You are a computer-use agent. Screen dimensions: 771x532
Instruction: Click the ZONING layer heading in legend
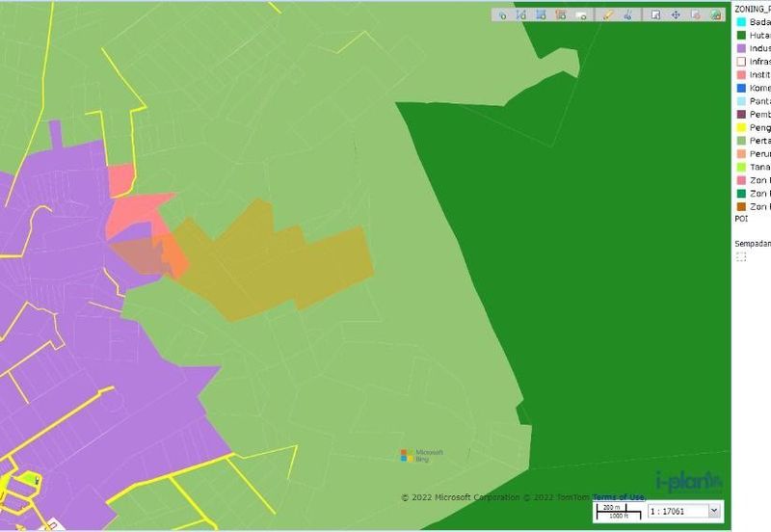tap(752, 9)
